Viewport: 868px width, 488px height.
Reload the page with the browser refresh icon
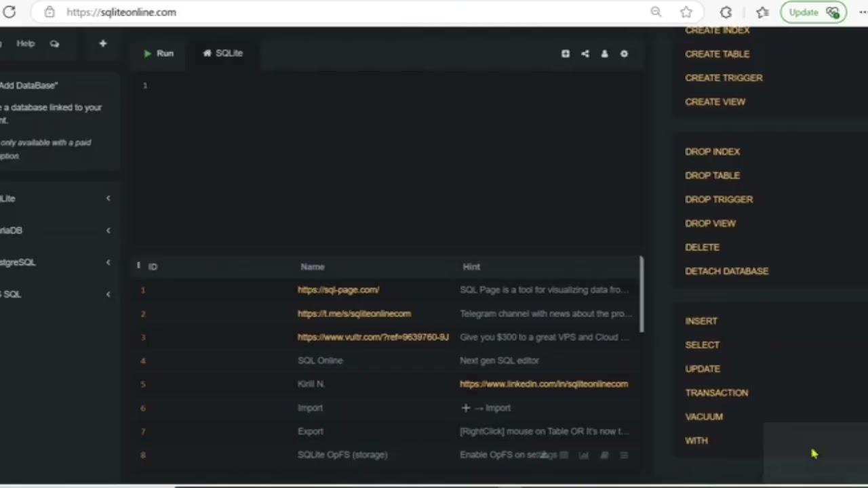[9, 12]
